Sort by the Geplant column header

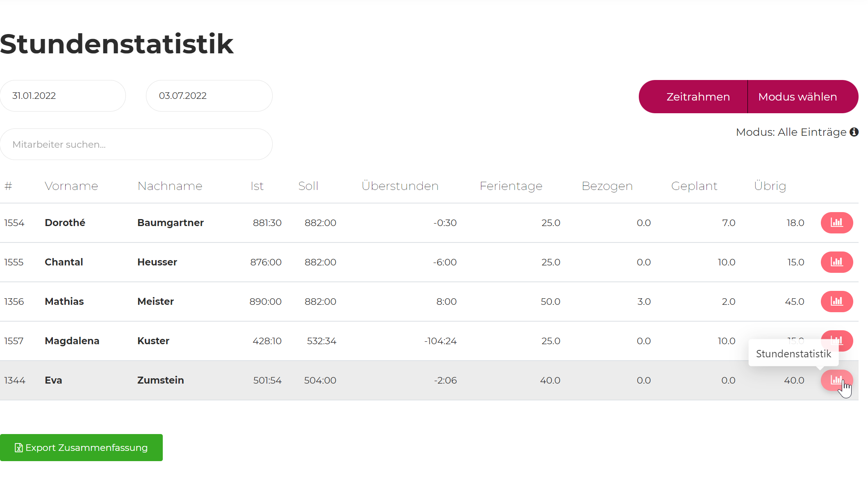click(694, 186)
